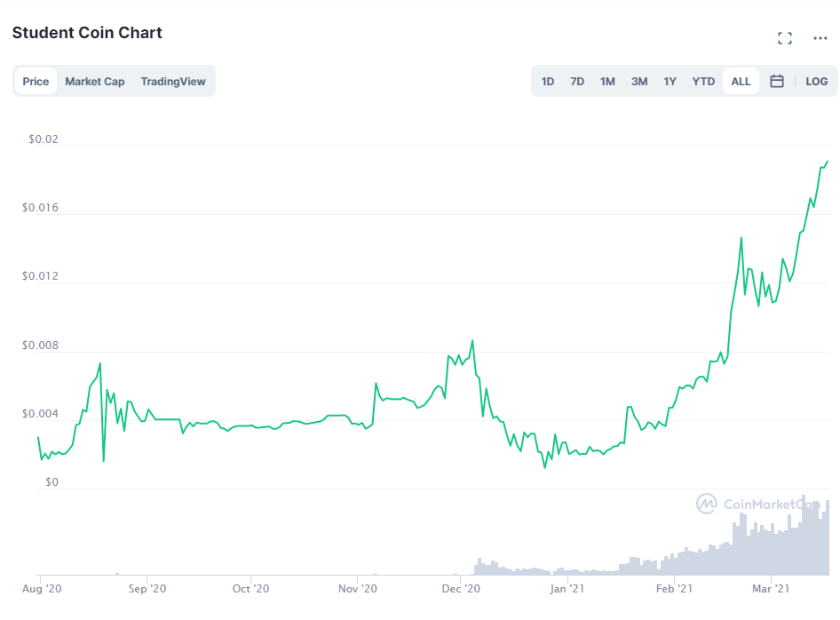Screen dimensions: 840x620
Task: Select the 1Y time range
Action: [x=670, y=82]
